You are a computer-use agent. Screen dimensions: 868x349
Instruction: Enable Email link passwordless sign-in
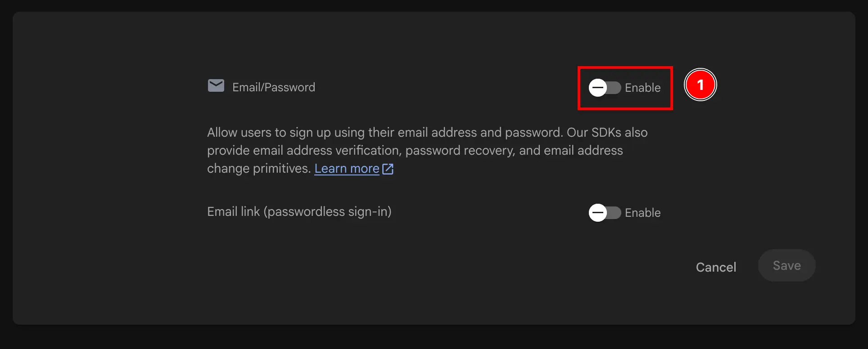click(604, 213)
